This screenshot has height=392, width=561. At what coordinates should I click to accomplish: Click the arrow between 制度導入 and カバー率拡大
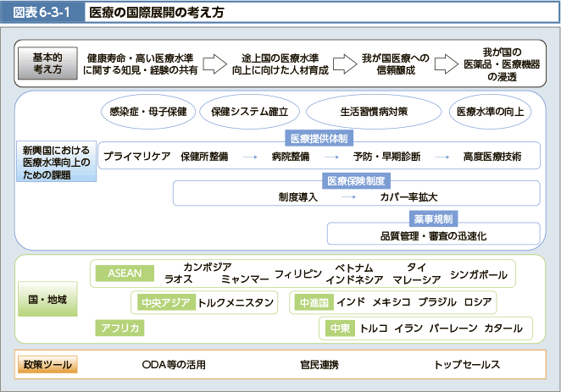pos(348,196)
